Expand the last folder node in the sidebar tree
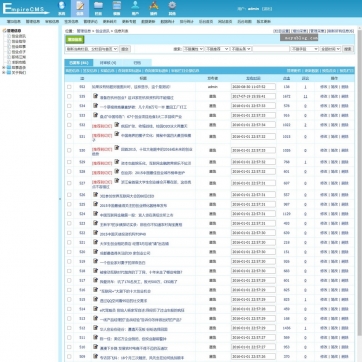The height and width of the screenshot is (362, 362). [x=4, y=72]
